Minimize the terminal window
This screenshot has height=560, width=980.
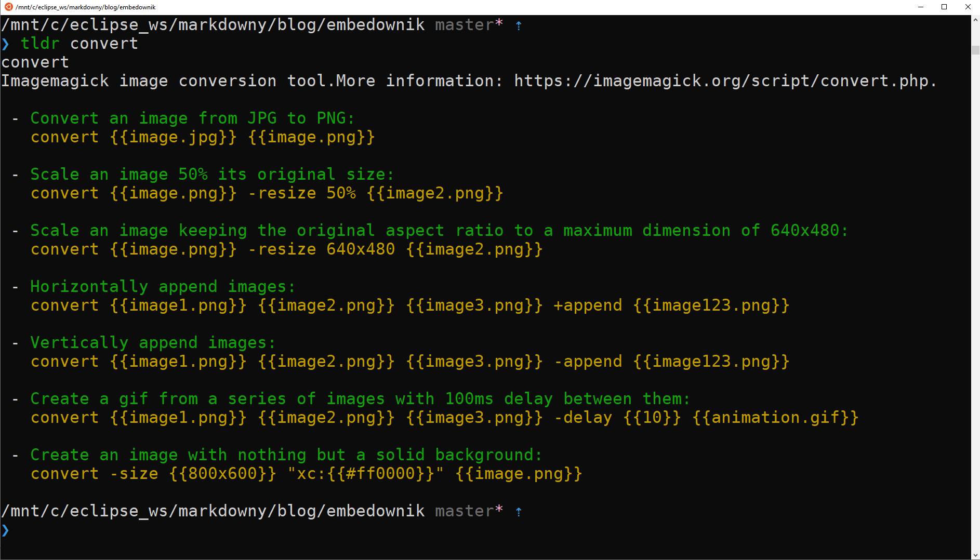tap(920, 7)
